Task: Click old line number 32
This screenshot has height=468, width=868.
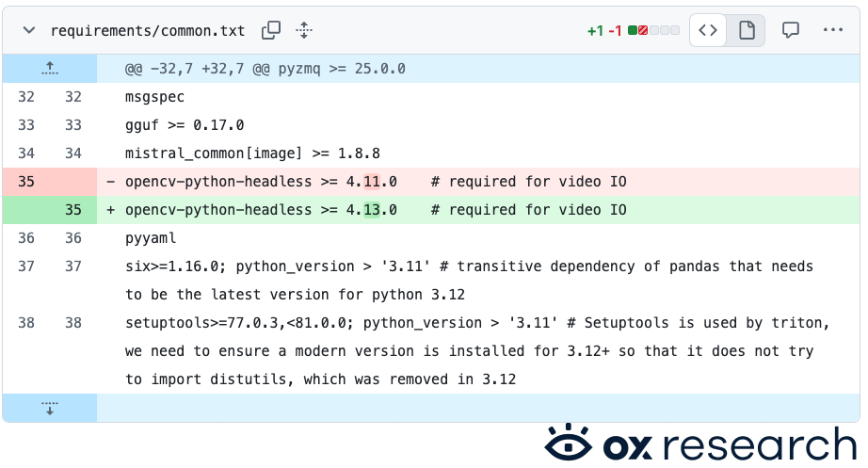Action: point(26,97)
